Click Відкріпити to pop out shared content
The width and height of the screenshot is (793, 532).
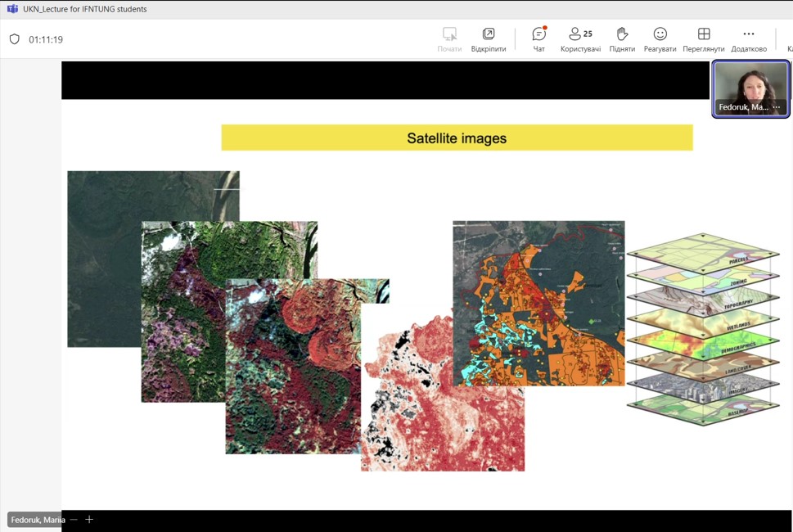click(489, 38)
